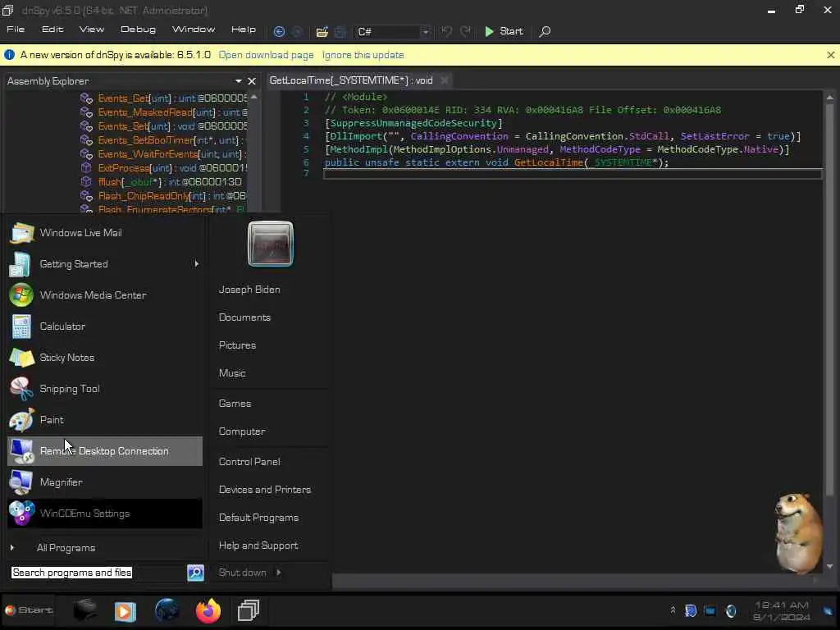Open Assembly Explorer panel options dropdown arrow

pyautogui.click(x=239, y=81)
